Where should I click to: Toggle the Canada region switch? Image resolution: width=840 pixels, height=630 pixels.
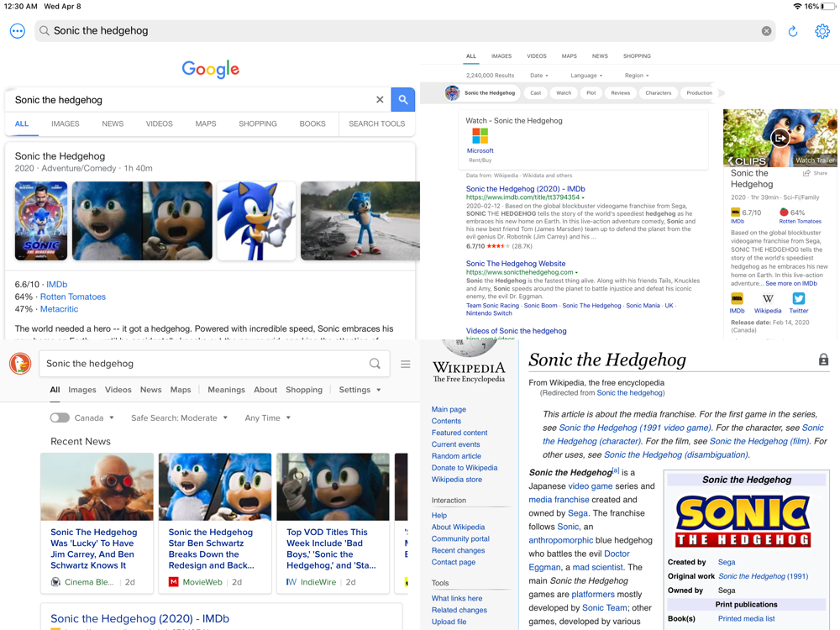[x=60, y=417]
